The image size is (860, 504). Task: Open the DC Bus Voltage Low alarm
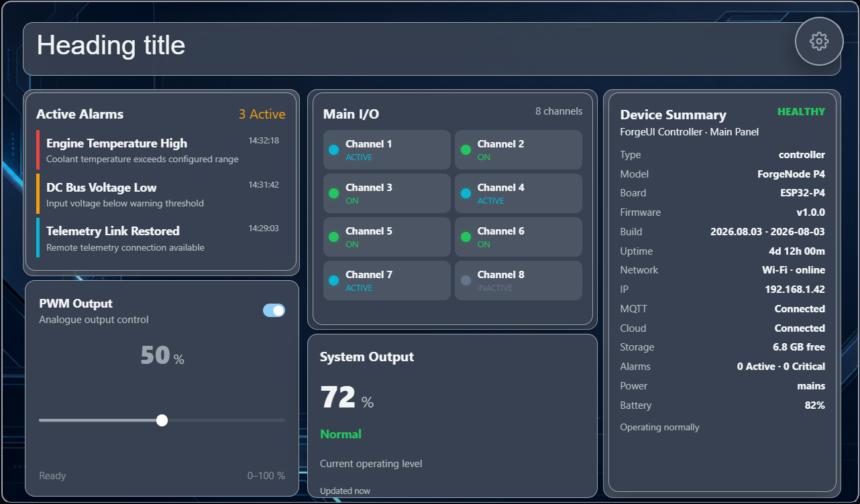pyautogui.click(x=160, y=194)
